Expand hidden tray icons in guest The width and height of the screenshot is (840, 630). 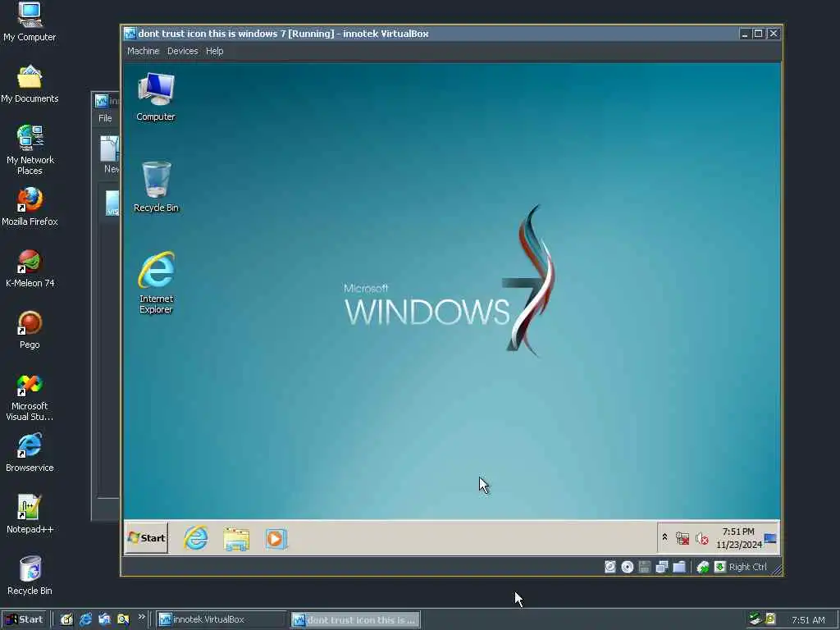tap(664, 537)
